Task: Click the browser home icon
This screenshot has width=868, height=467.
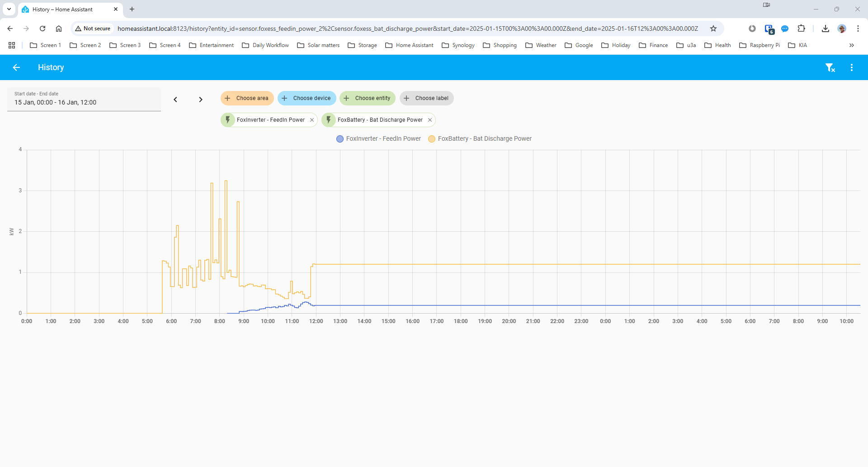Action: coord(59,29)
